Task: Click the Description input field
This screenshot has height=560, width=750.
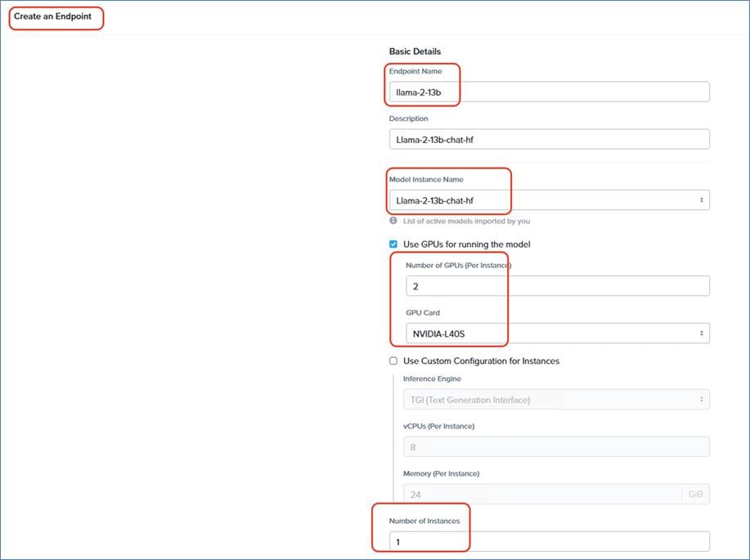Action: pos(549,139)
